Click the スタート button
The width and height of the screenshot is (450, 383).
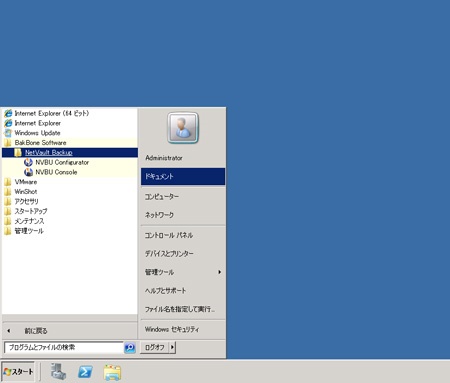[18, 371]
